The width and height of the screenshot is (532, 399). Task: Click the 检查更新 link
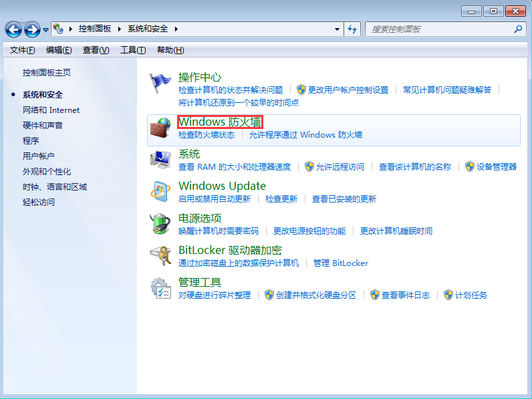[281, 198]
